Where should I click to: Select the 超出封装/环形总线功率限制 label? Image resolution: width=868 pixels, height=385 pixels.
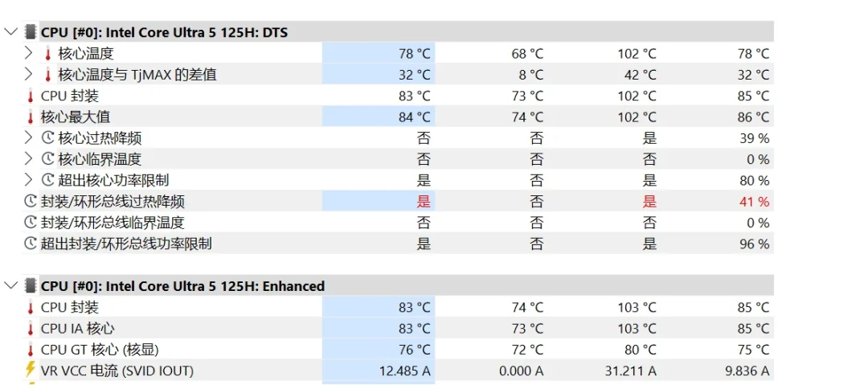click(126, 244)
